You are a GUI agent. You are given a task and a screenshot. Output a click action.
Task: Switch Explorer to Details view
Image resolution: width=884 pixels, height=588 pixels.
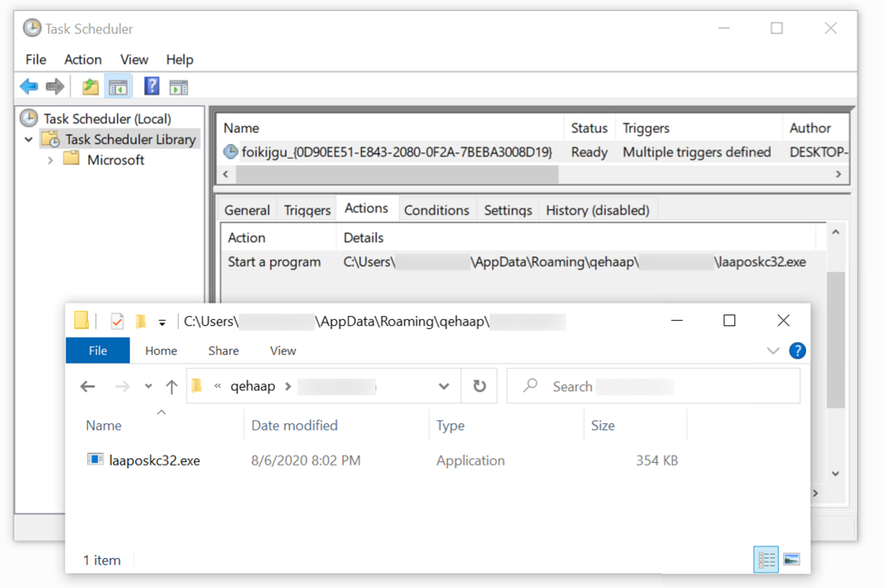tap(765, 559)
